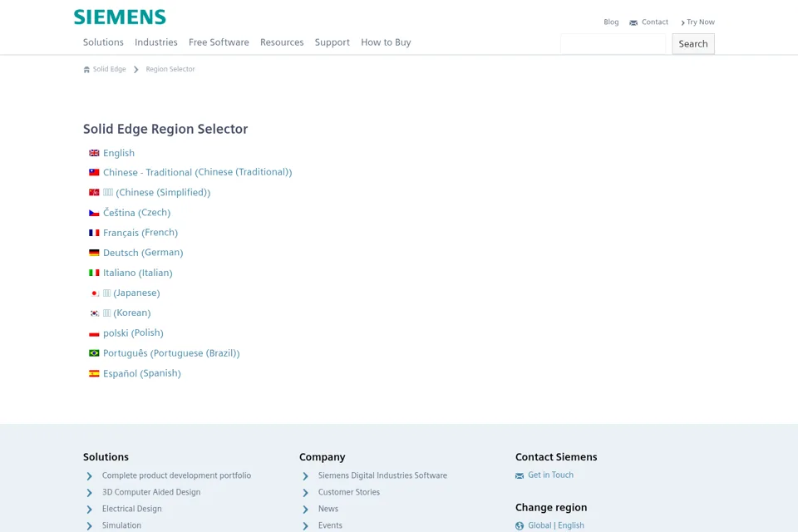Choose Português (Portuguese (Brazil)) link
This screenshot has height=532, width=798.
[x=171, y=353]
